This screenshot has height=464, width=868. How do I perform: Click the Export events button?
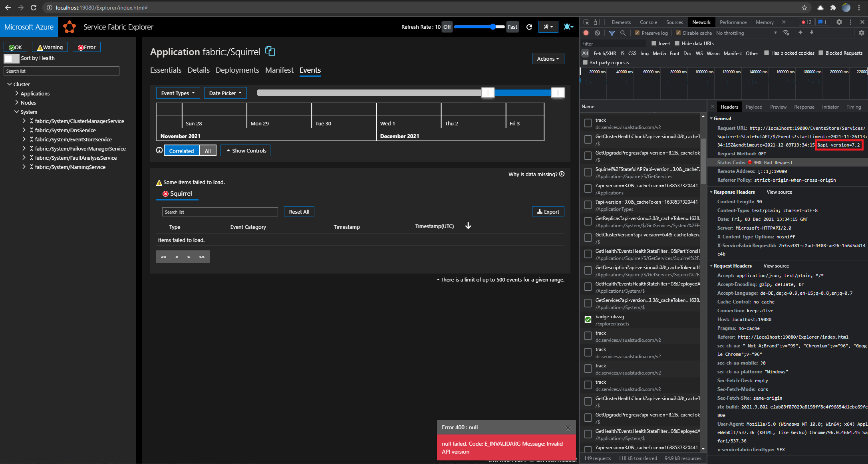click(x=548, y=212)
